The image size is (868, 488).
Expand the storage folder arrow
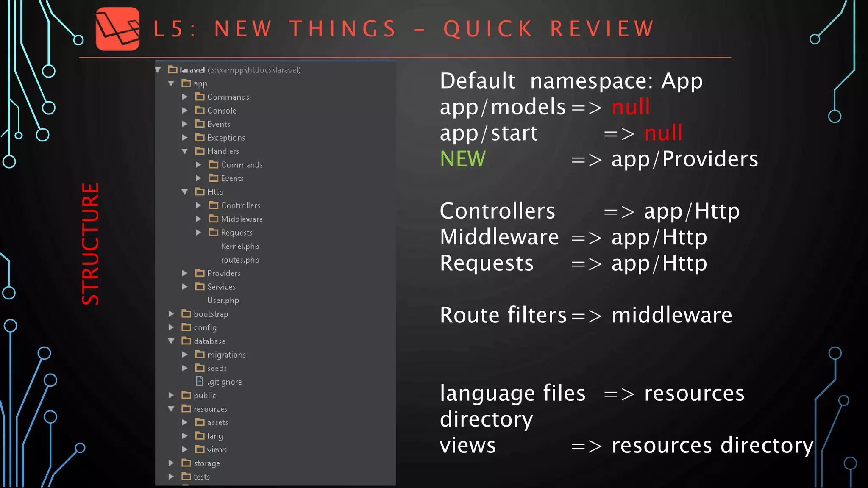pyautogui.click(x=171, y=463)
